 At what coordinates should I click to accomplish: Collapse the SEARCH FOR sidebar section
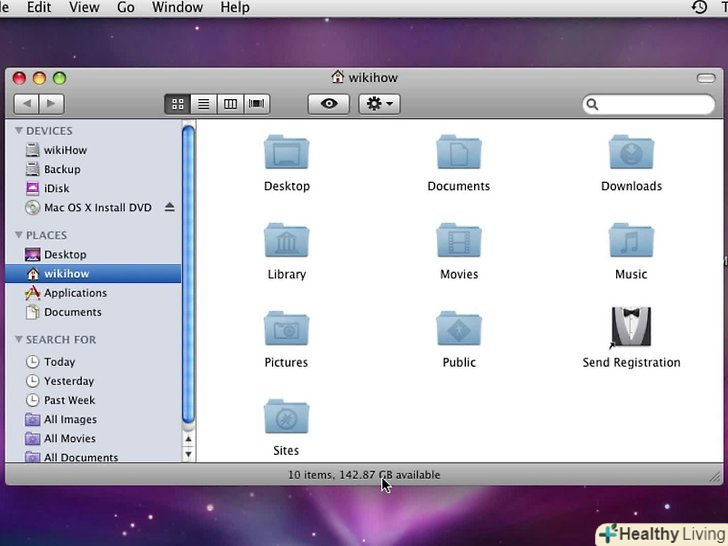(18, 340)
